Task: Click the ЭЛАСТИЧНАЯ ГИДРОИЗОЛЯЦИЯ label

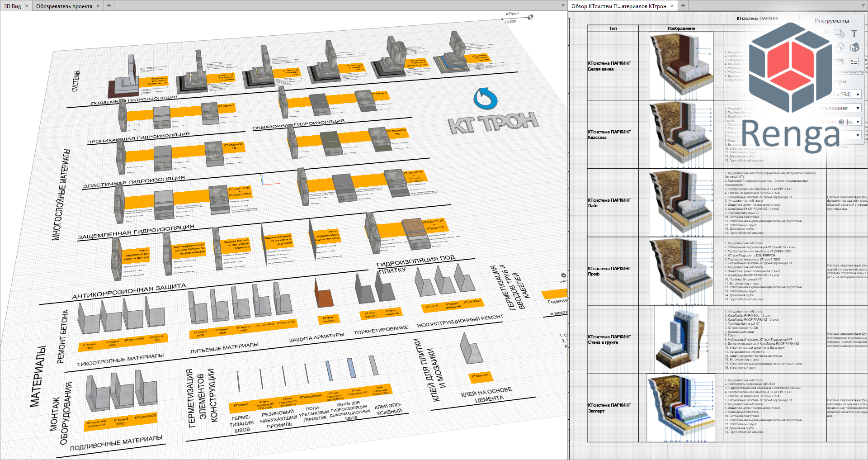Action: point(134,181)
